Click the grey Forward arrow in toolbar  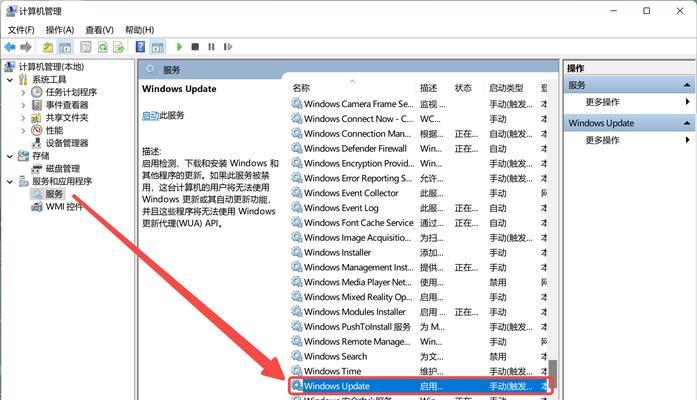[x=26, y=47]
